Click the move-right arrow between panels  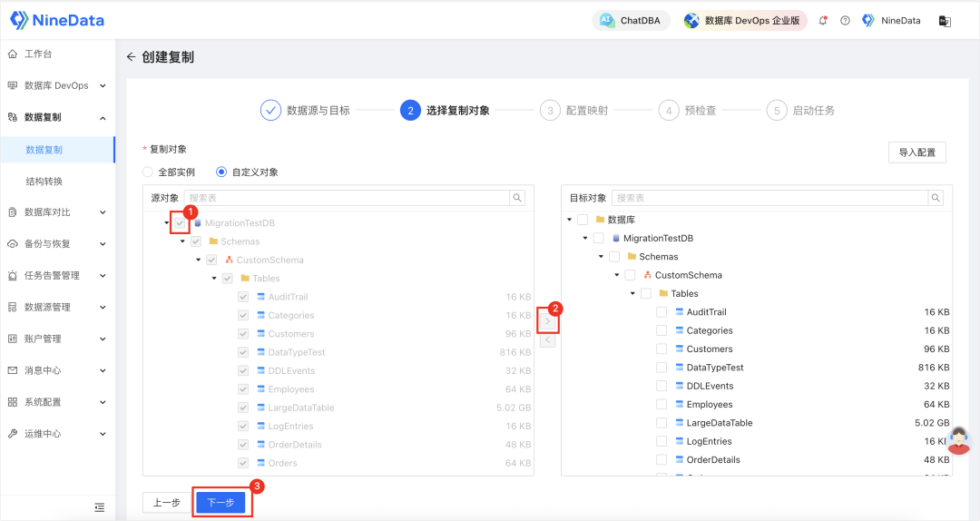pos(547,321)
